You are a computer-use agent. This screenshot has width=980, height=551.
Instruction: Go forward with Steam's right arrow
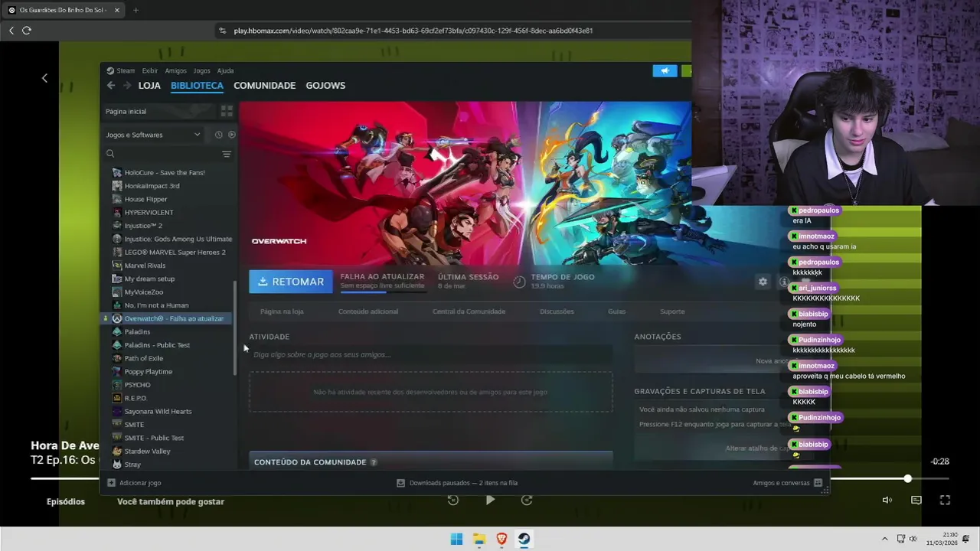tap(127, 86)
